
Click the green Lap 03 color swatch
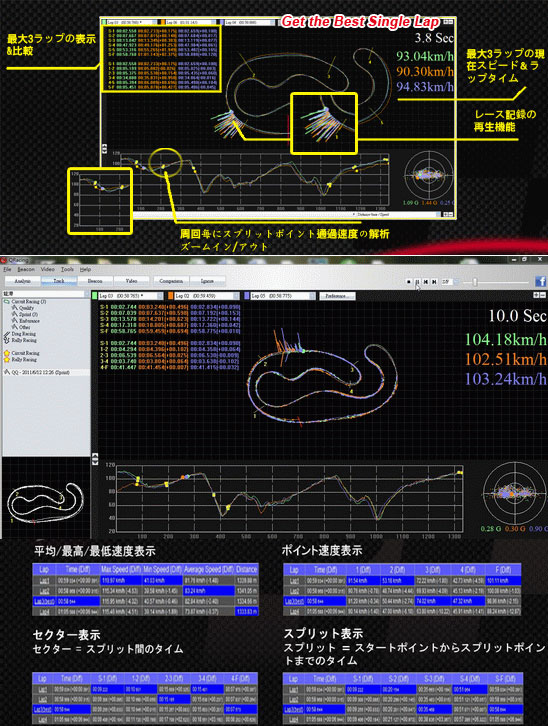coord(94,295)
